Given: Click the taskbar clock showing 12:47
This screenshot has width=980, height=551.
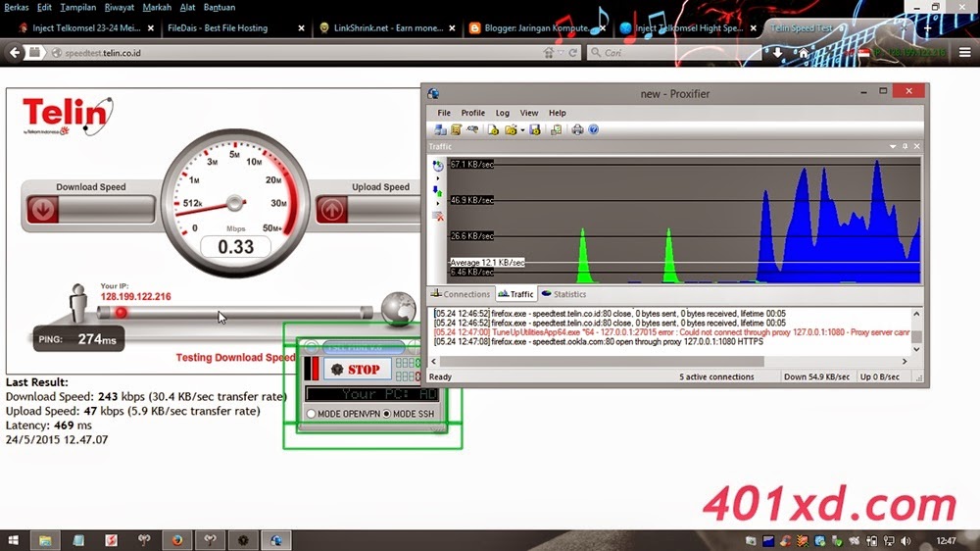Looking at the screenshot, I should 946,541.
